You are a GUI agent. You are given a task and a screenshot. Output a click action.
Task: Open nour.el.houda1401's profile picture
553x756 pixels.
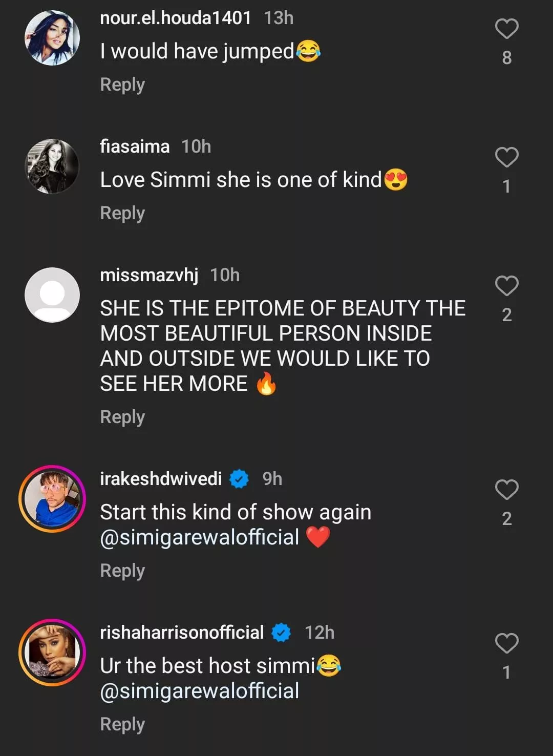pyautogui.click(x=52, y=38)
